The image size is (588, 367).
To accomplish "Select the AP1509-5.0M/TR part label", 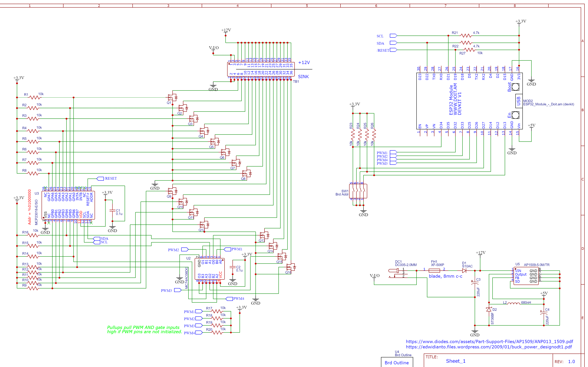I will pos(537,265).
